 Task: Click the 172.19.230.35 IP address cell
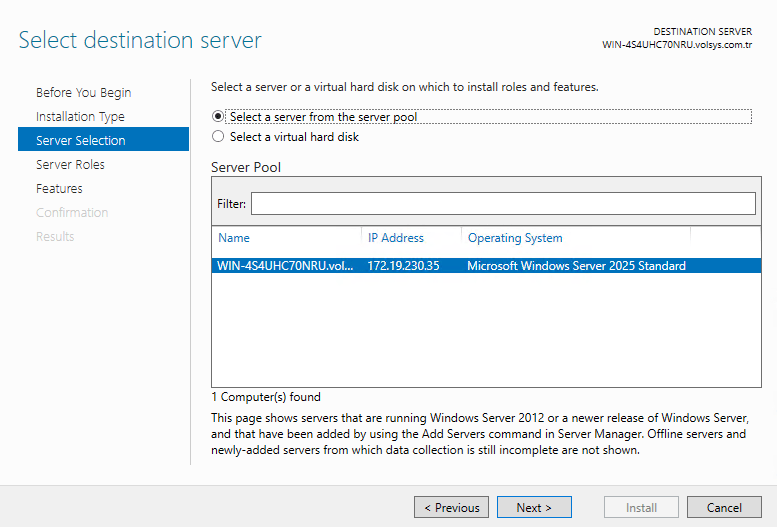[403, 266]
